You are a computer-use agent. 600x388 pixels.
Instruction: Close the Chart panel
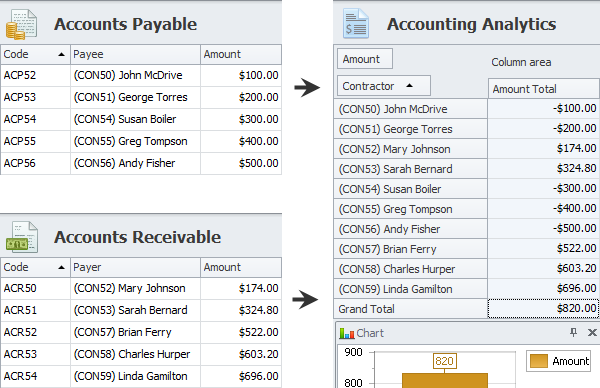coord(592,333)
